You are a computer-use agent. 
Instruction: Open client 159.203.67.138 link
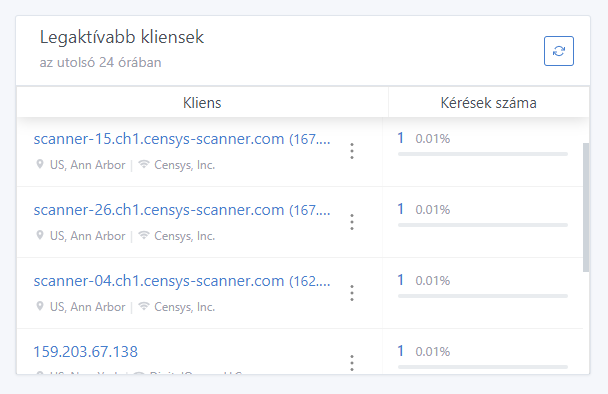86,352
